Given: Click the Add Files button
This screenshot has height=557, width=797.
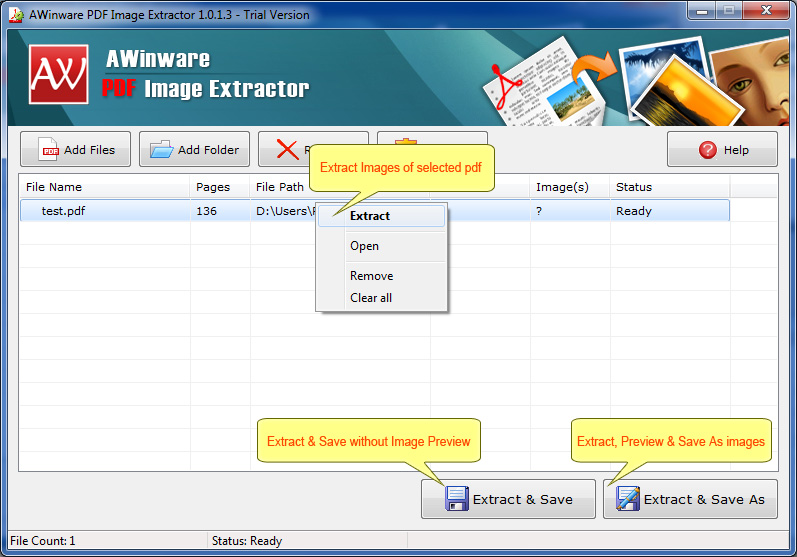Looking at the screenshot, I should 75,149.
